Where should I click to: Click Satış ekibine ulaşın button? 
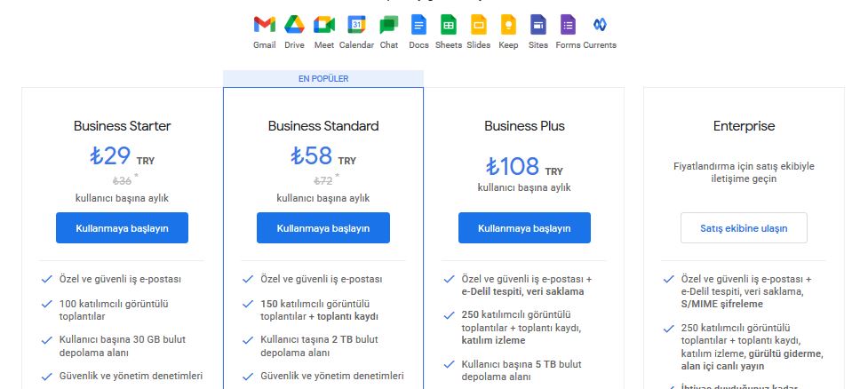[x=744, y=228]
